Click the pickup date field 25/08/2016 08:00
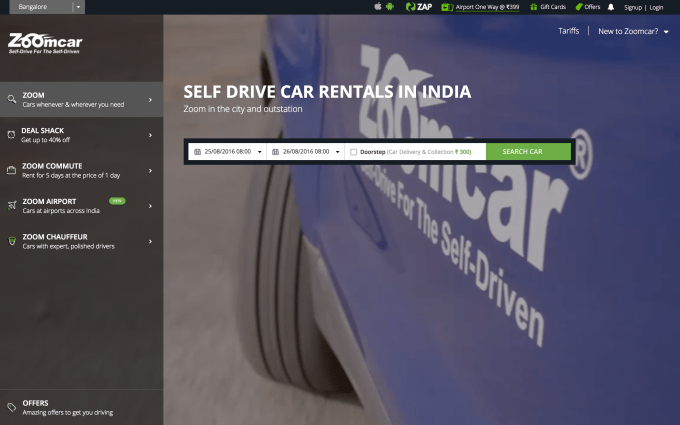This screenshot has height=425, width=680. coord(227,152)
